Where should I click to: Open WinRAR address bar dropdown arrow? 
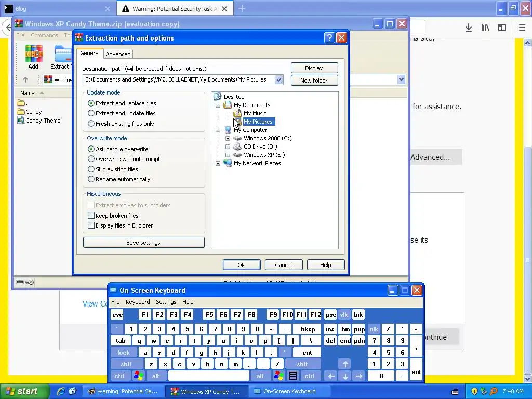click(401, 79)
